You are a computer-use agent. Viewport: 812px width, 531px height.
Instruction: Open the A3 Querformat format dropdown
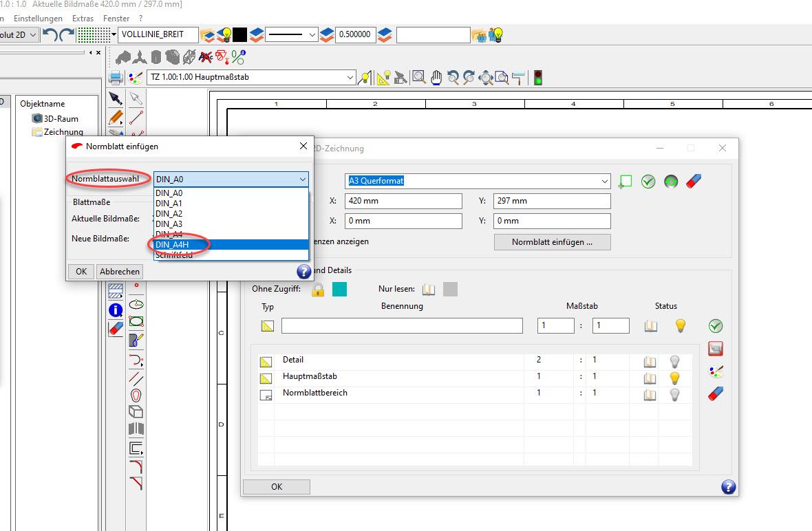[x=478, y=181]
